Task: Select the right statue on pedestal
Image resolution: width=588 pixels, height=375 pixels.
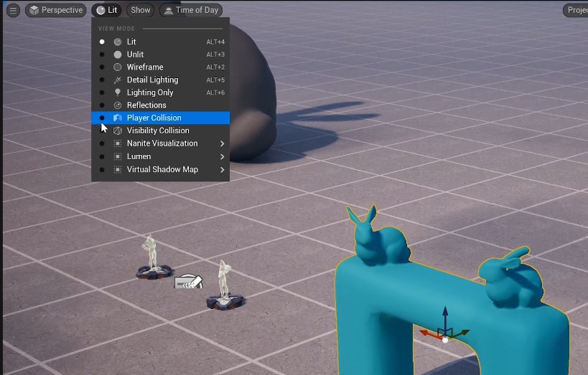Action: tap(225, 287)
